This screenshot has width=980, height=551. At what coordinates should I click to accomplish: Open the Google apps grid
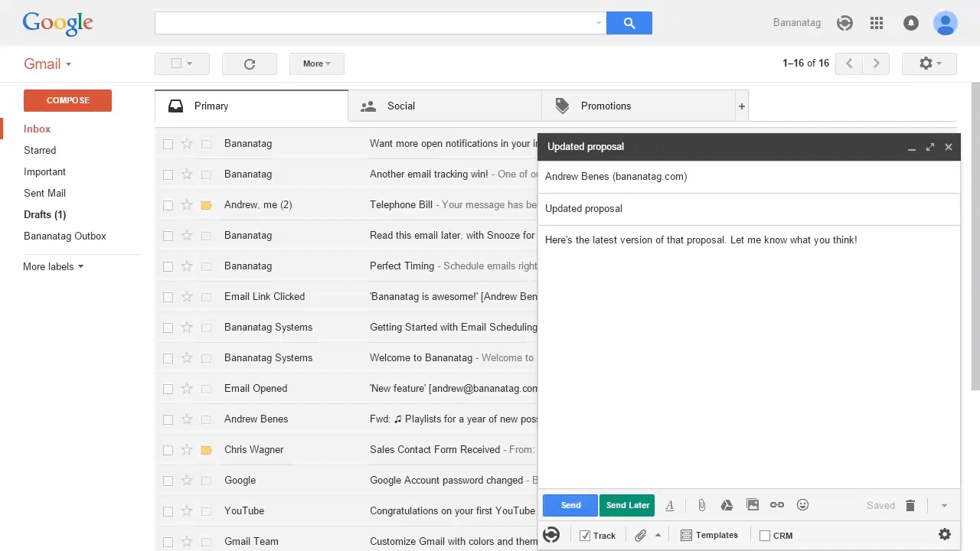877,23
